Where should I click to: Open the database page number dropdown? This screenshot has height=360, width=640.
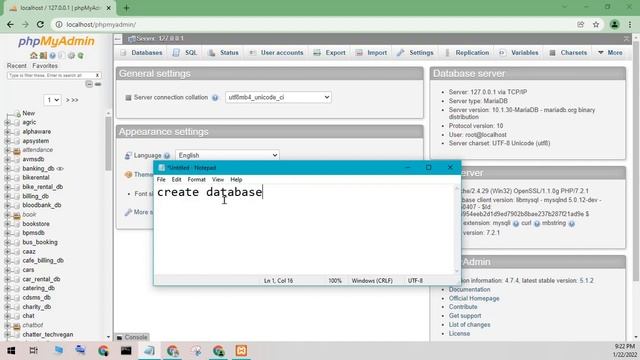click(52, 100)
